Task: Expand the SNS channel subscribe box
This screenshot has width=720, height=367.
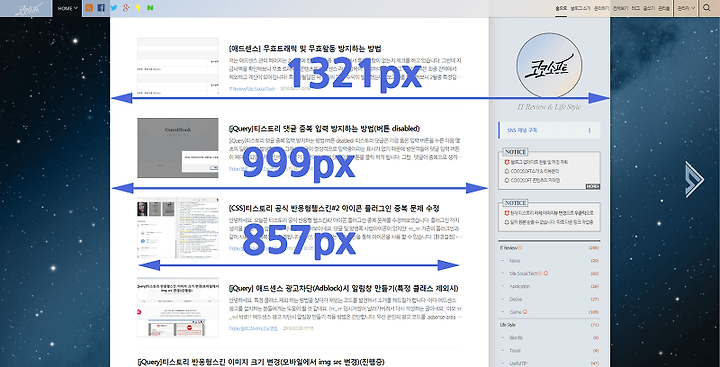Action: tap(549, 130)
